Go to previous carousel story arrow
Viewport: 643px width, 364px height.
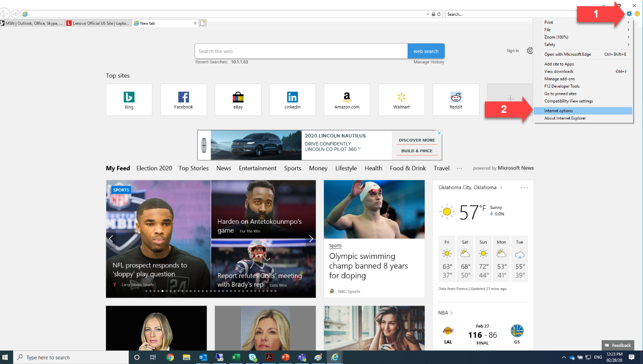[111, 239]
